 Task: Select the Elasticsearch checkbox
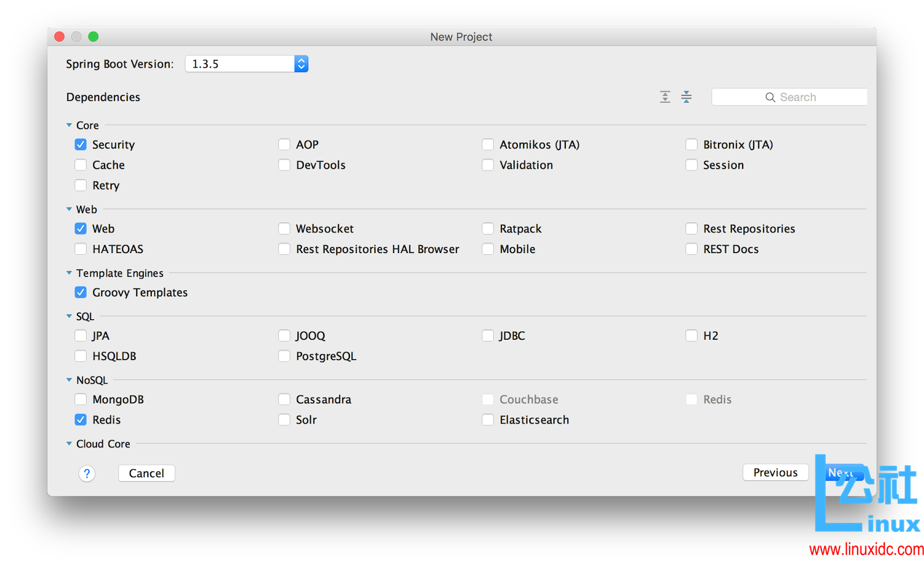tap(488, 420)
